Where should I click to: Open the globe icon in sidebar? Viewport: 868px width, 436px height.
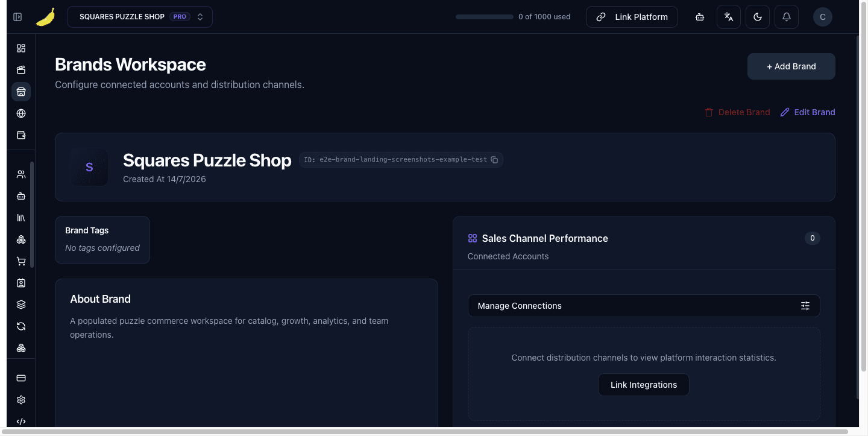point(21,113)
